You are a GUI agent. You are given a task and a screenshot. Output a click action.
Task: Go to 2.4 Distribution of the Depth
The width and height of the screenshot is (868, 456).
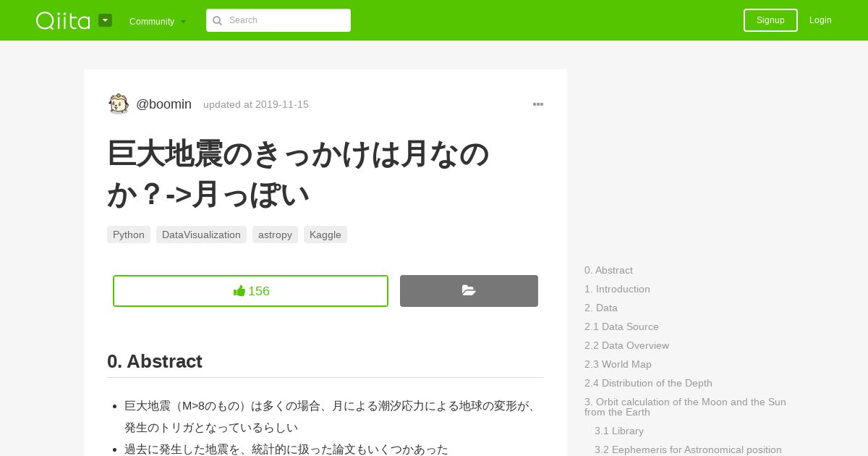648,383
